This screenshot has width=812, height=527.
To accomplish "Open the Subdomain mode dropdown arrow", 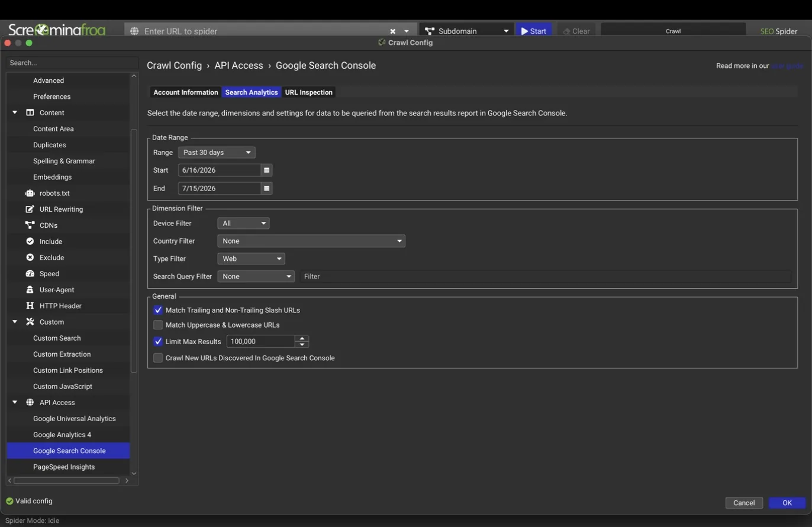I will pos(506,31).
